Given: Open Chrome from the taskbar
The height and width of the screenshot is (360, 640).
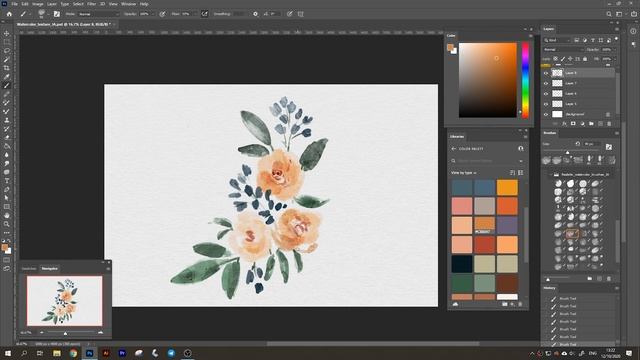Looking at the screenshot, I should coord(73,353).
